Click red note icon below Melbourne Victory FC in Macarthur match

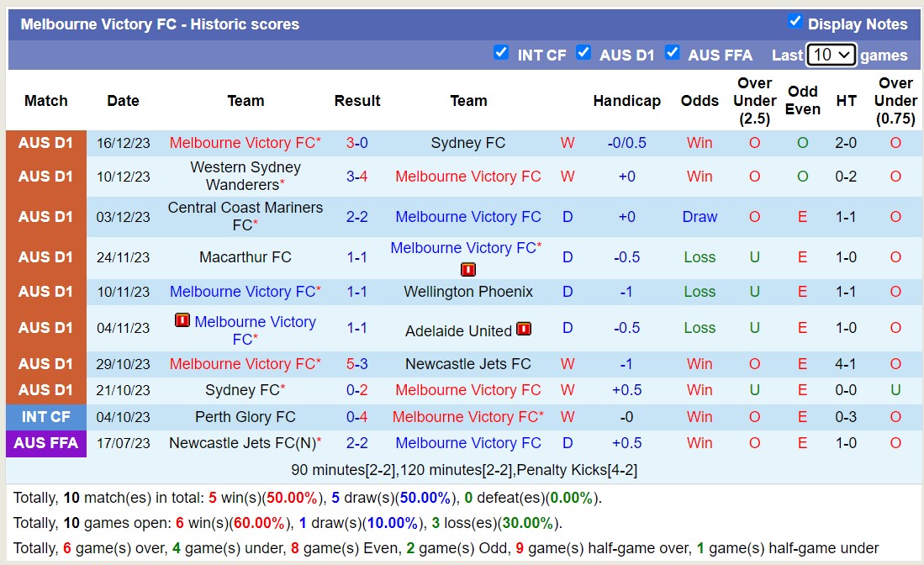tap(467, 269)
